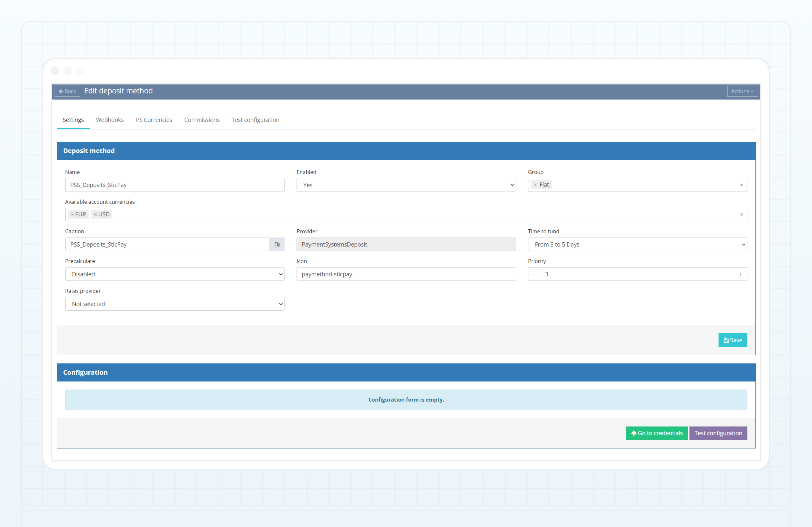The image size is (812, 527).
Task: Switch to the Webhooks tab
Action: coord(109,120)
